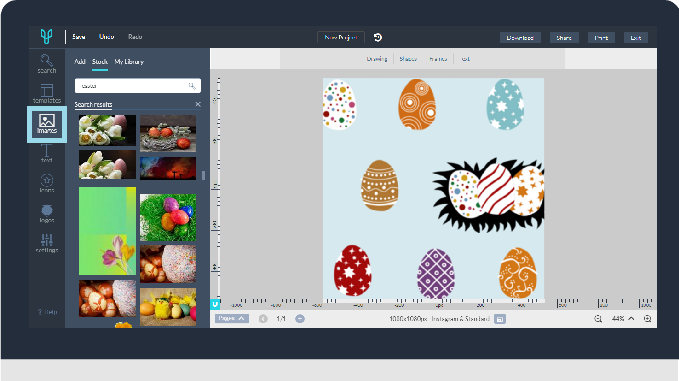The width and height of the screenshot is (679, 381).
Task: Click the magnifier icon in search field
Action: tap(192, 86)
